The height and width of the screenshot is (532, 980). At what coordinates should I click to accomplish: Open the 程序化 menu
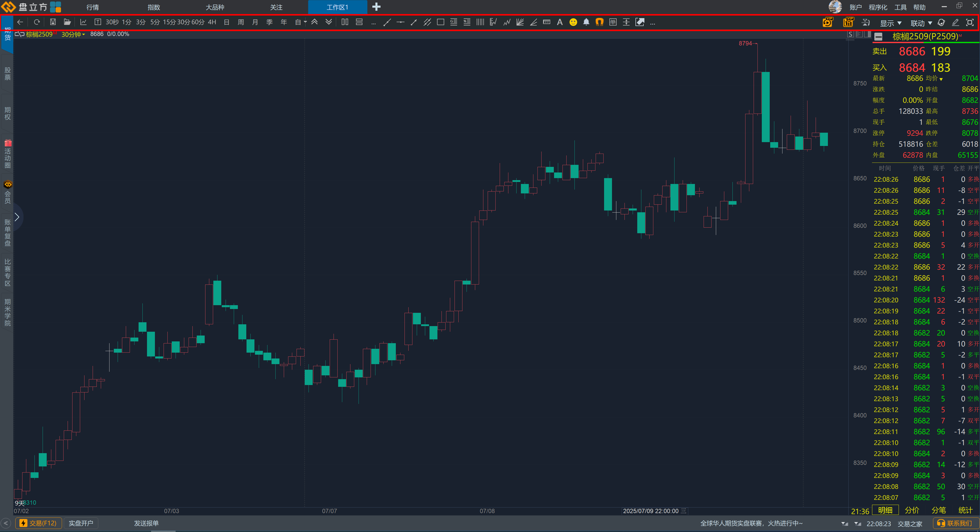click(878, 7)
